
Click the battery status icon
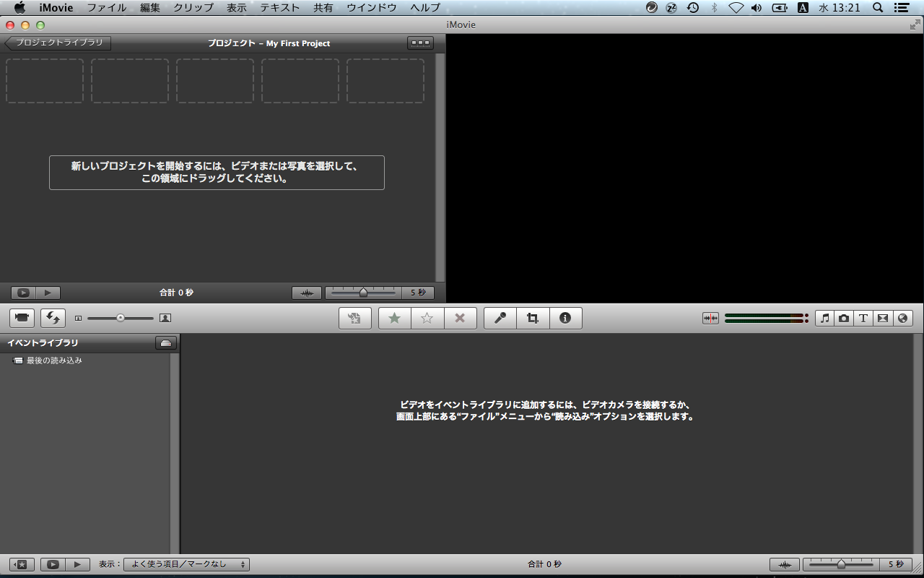(x=780, y=8)
